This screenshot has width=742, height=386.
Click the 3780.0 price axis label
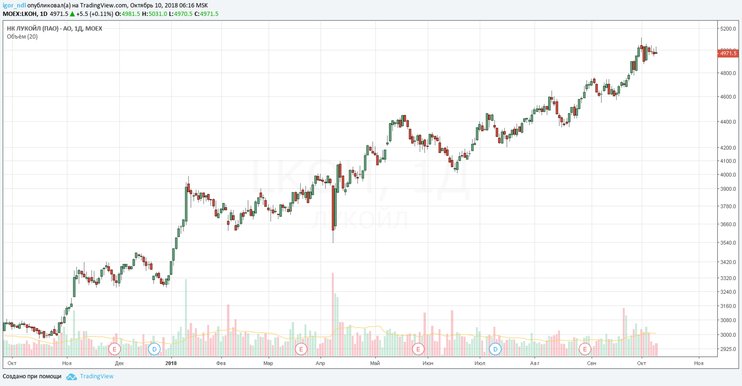(729, 206)
